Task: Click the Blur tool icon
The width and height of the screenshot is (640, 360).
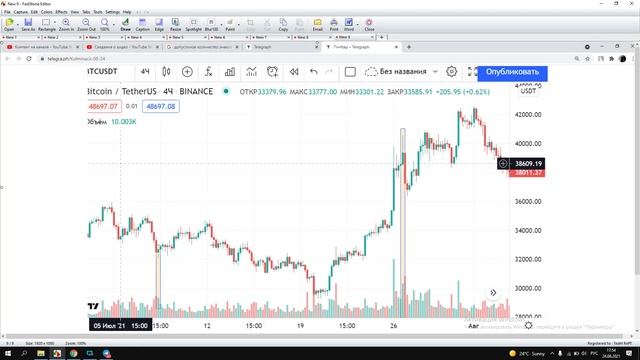Action: 211,23
